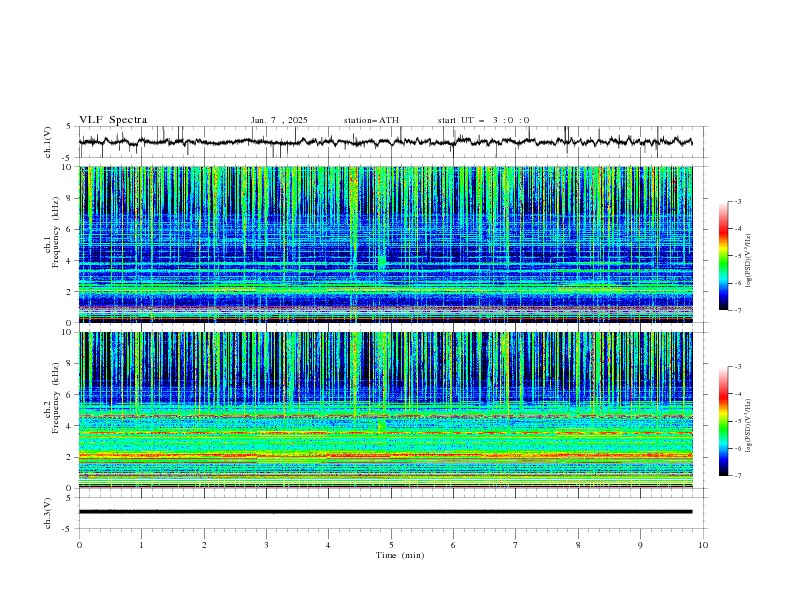Click the lower color scale bar

click(723, 421)
